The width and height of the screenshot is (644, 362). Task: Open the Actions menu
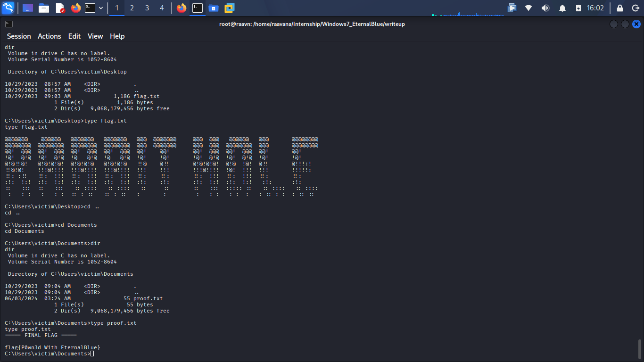point(50,36)
